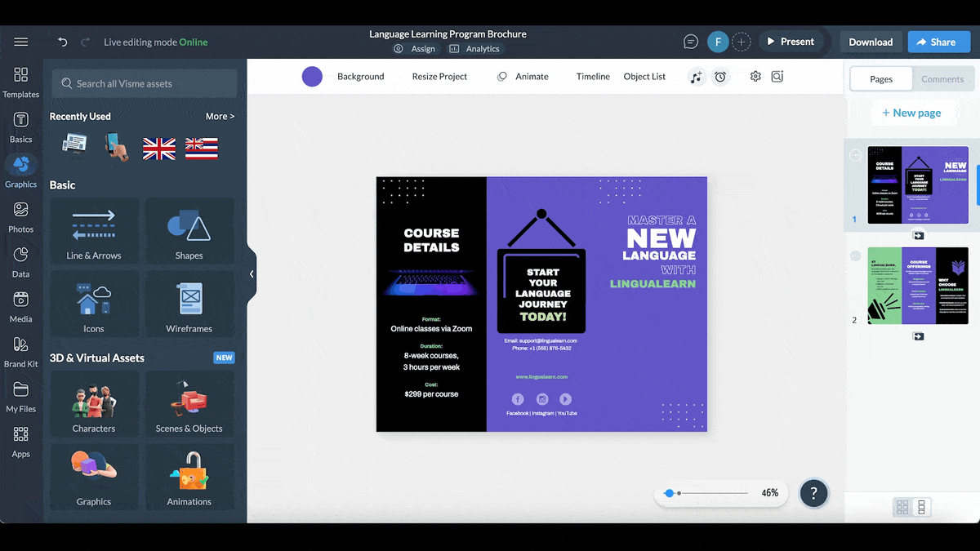Click the Search all Visme assets field
The width and height of the screenshot is (980, 551).
145,83
